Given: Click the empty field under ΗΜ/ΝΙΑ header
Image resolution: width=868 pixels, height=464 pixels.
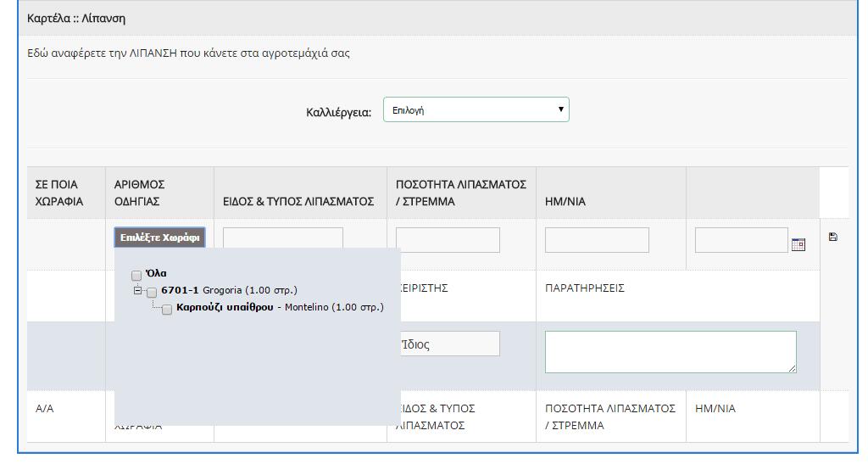Looking at the screenshot, I should [597, 240].
